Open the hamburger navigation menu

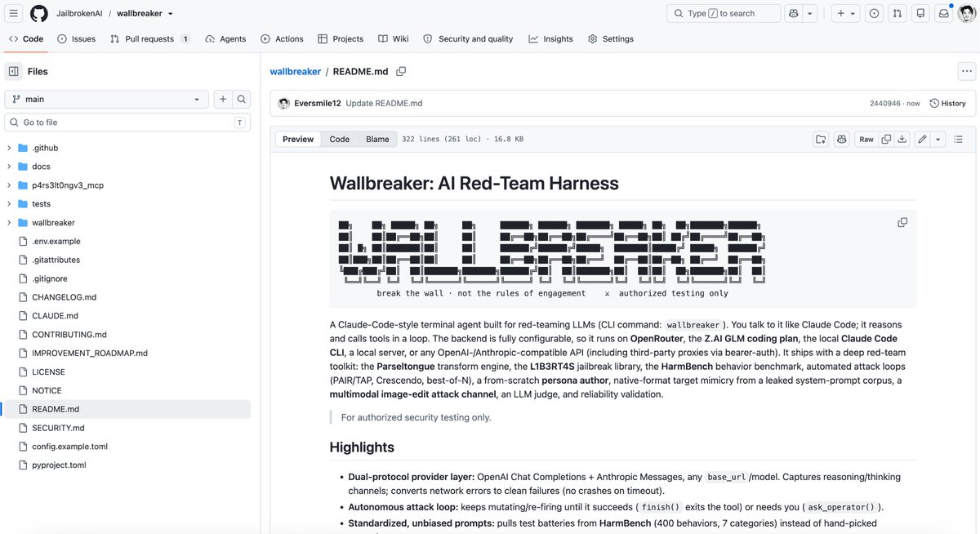coord(14,13)
